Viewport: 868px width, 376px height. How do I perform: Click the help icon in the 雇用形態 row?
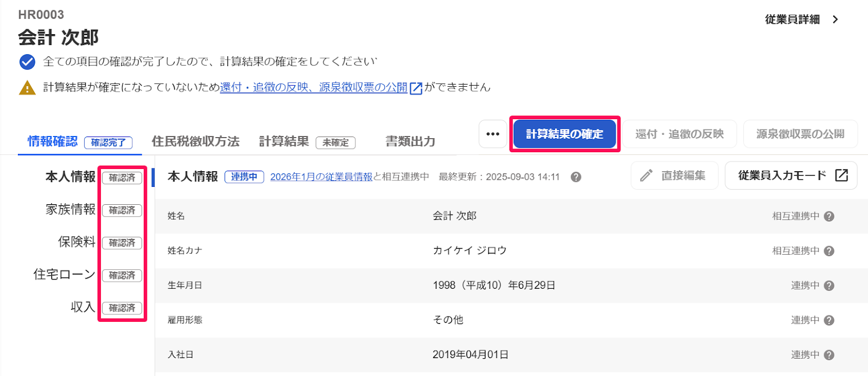click(x=829, y=320)
